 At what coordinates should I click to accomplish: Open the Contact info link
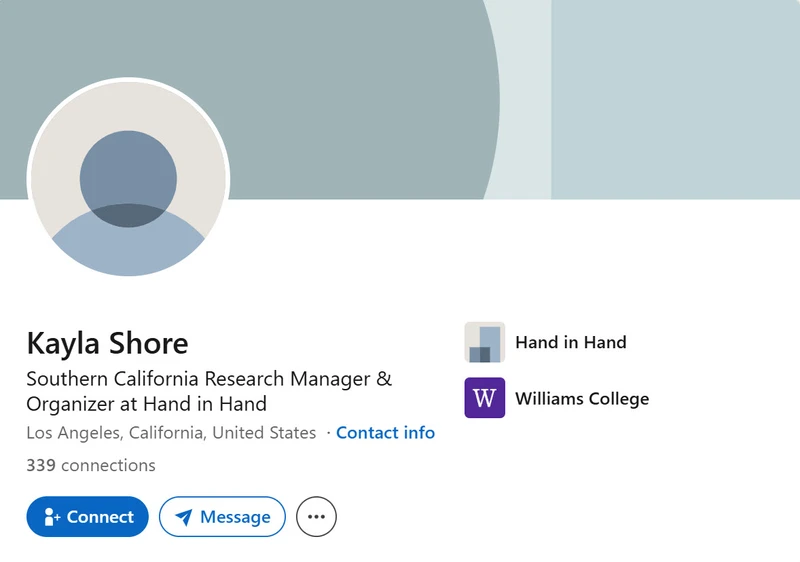coord(385,432)
